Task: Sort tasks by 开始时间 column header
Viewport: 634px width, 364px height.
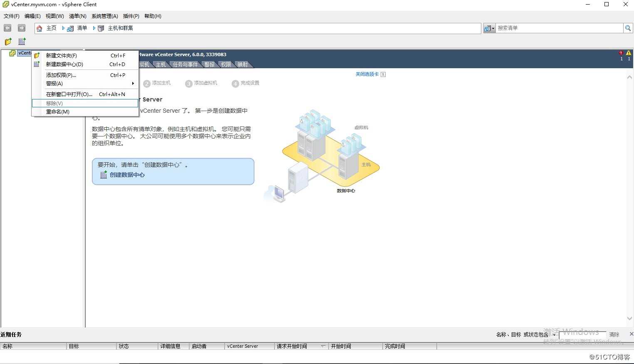Action: [x=356, y=346]
